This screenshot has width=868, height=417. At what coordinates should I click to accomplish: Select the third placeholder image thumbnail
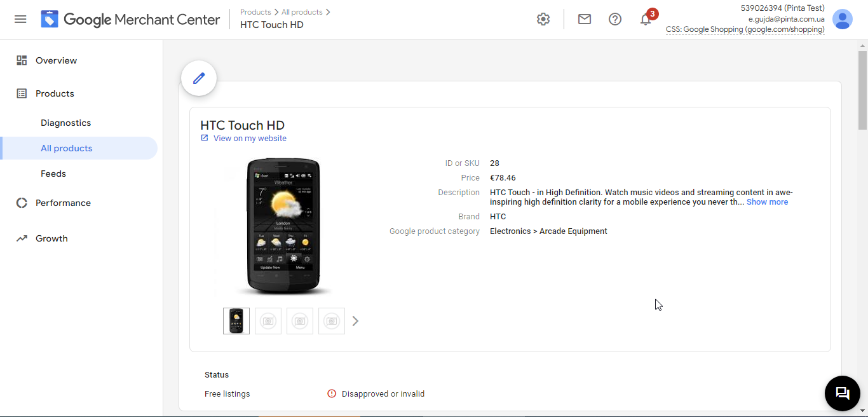point(300,321)
